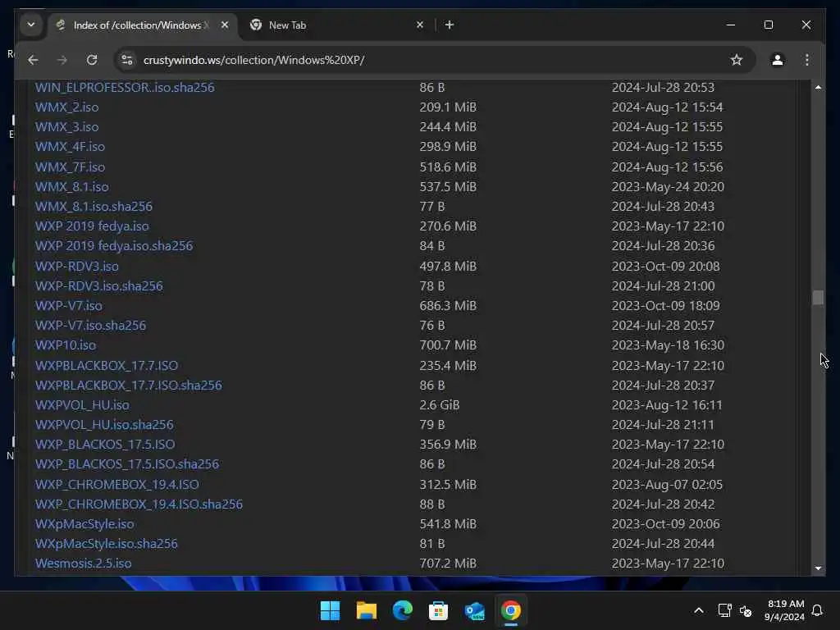
Task: Download WXP-V7.iso
Action: pos(69,306)
